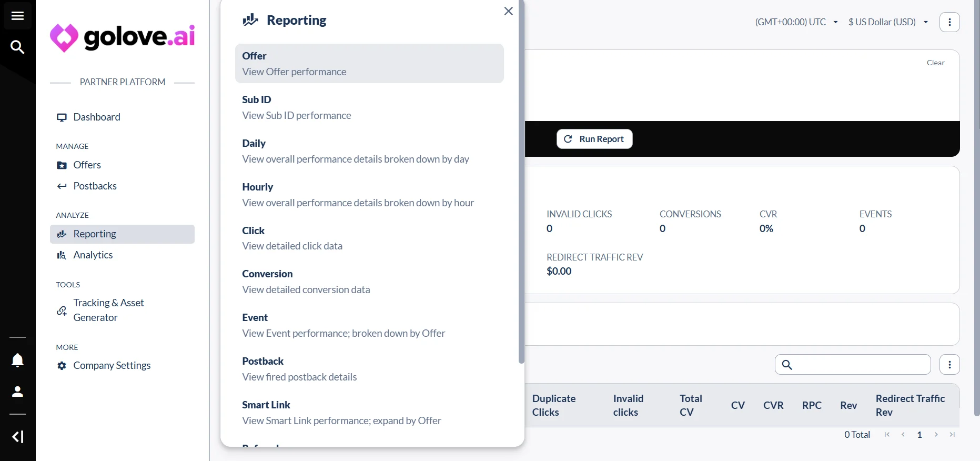Screen dimensions: 980x461
Task: Select the Click report option
Action: point(369,238)
